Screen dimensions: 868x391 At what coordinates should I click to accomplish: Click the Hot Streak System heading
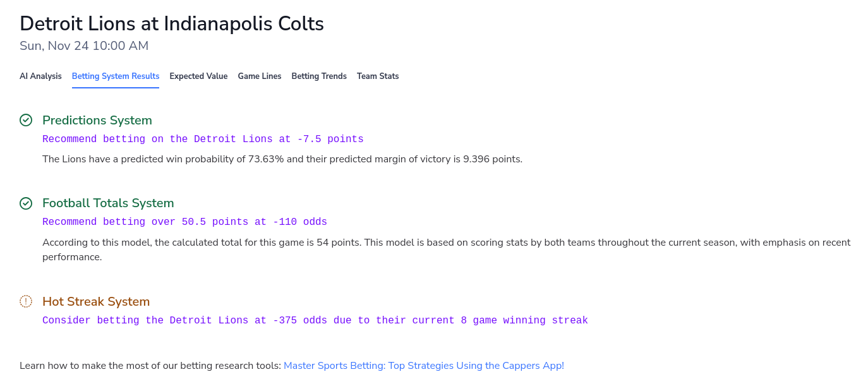point(96,301)
